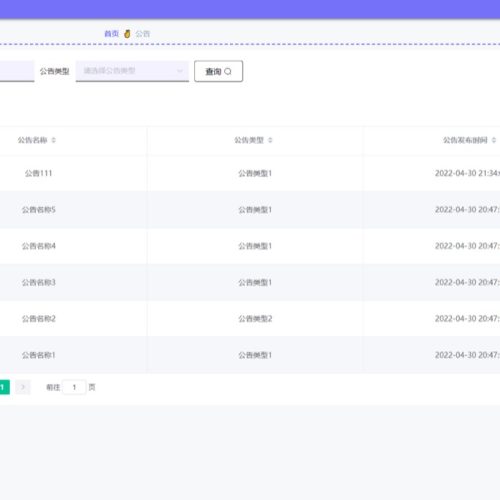500x500 pixels.
Task: Sort by the 公告名称 column
Action: [x=53, y=140]
